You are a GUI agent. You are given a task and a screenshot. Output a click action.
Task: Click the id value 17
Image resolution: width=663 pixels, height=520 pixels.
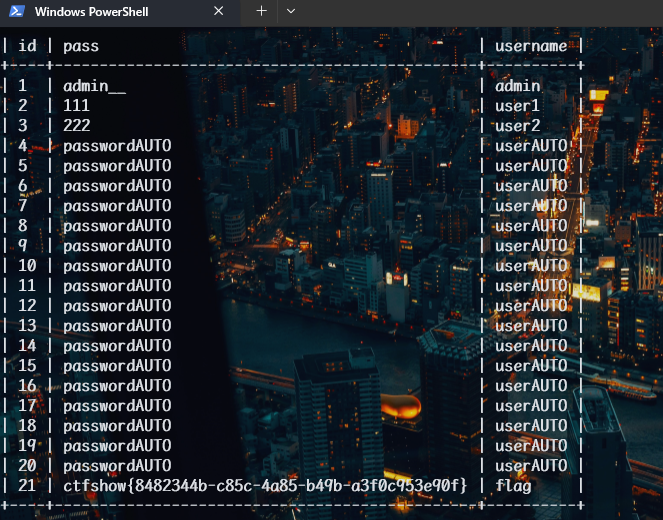27,406
